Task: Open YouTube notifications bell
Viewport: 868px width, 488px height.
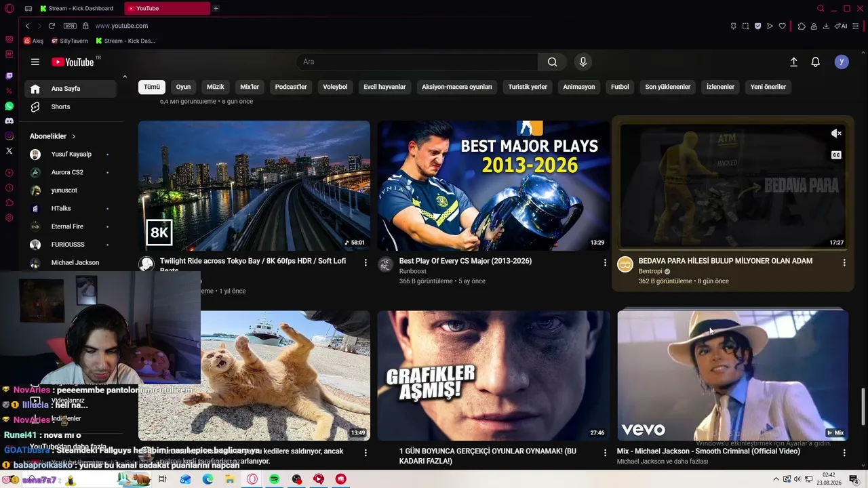Action: pyautogui.click(x=816, y=62)
